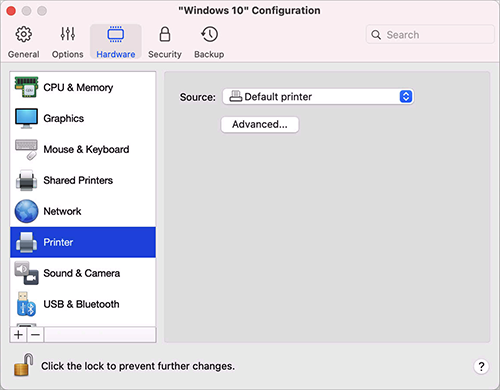500x390 pixels.
Task: Select CPU & Memory in the sidebar
Action: click(x=83, y=87)
